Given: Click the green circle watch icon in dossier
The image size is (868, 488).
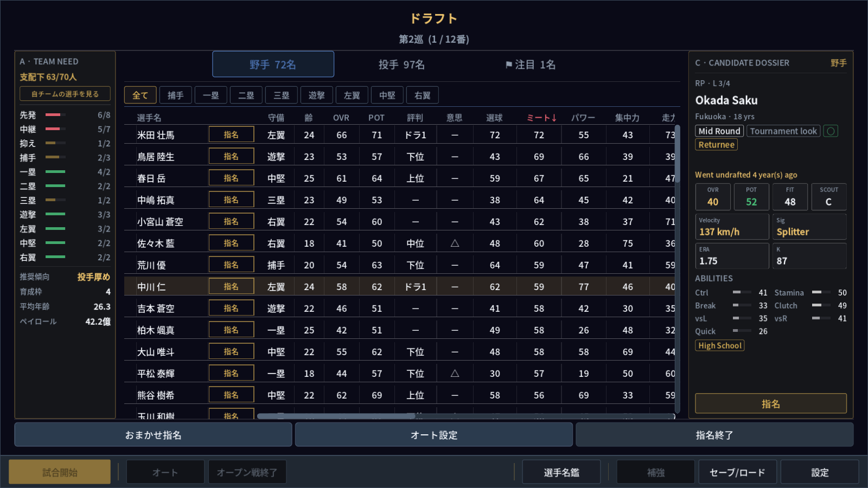Looking at the screenshot, I should pos(831,131).
